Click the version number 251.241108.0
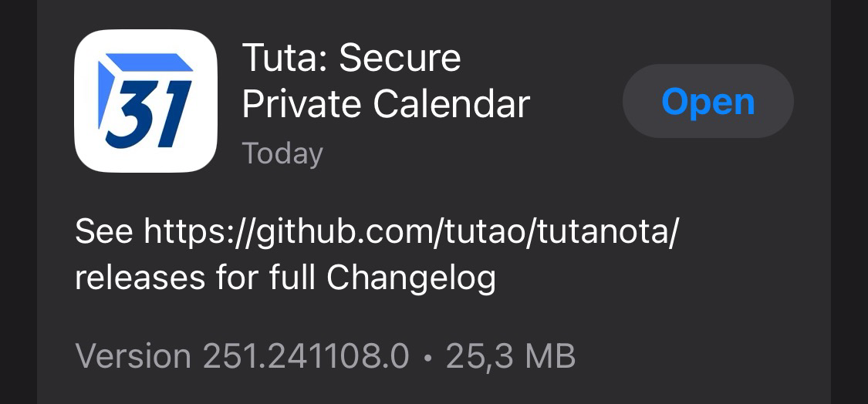Screen dimensions: 868x404 click(306, 356)
